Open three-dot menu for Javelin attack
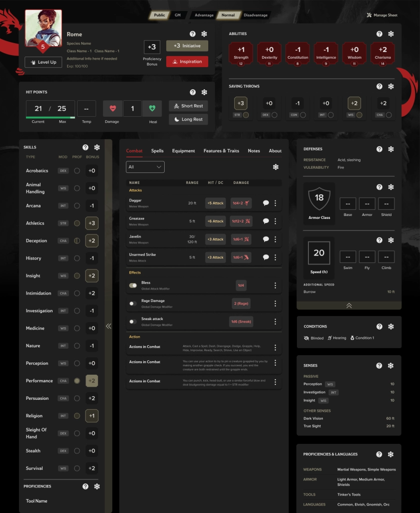420x513 pixels. tap(275, 239)
